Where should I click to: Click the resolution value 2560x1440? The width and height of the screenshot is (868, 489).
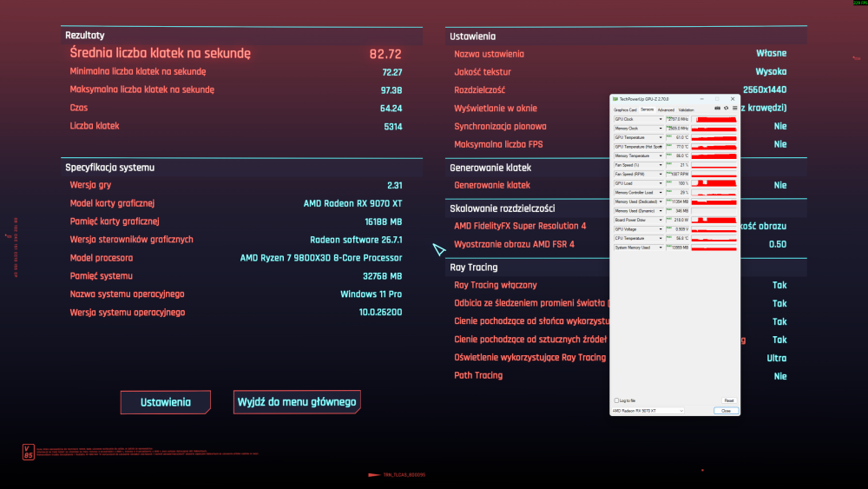tap(765, 89)
